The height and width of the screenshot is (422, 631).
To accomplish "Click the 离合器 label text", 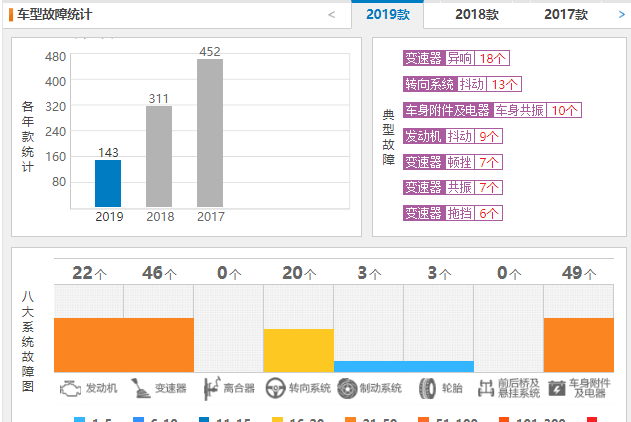I will point(239,388).
